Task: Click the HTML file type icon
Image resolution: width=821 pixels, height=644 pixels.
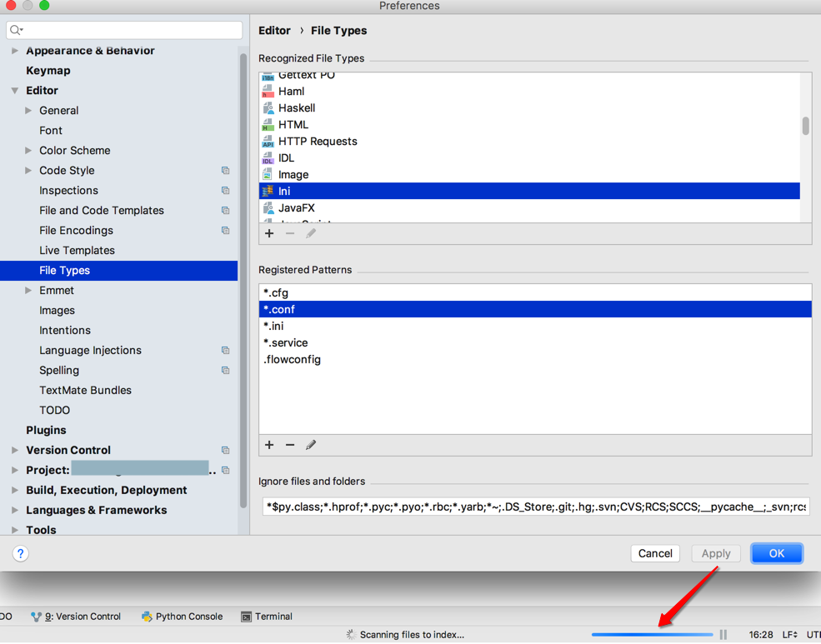Action: tap(268, 125)
